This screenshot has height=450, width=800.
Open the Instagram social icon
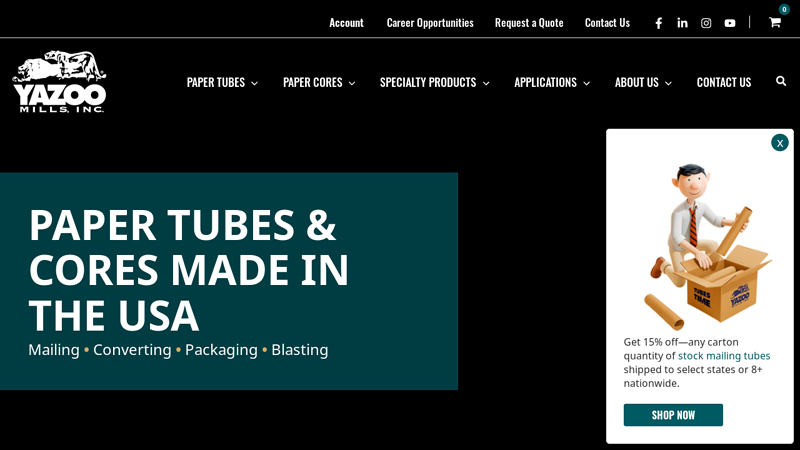706,23
